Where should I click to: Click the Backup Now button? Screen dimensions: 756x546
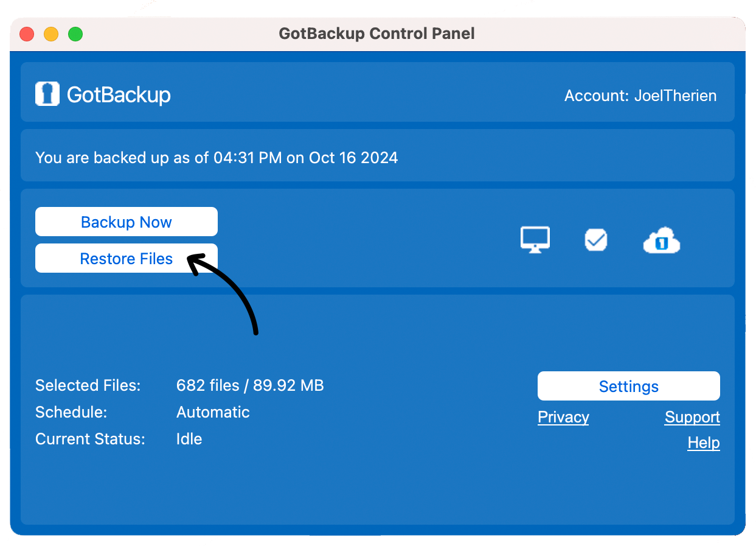point(127,222)
